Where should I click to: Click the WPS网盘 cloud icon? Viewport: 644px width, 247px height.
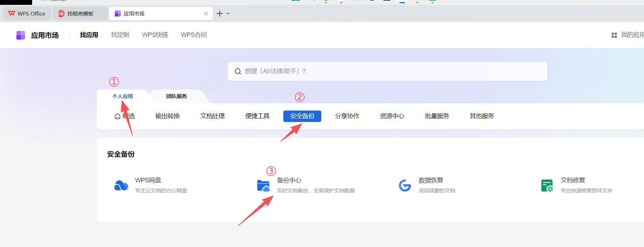point(121,186)
